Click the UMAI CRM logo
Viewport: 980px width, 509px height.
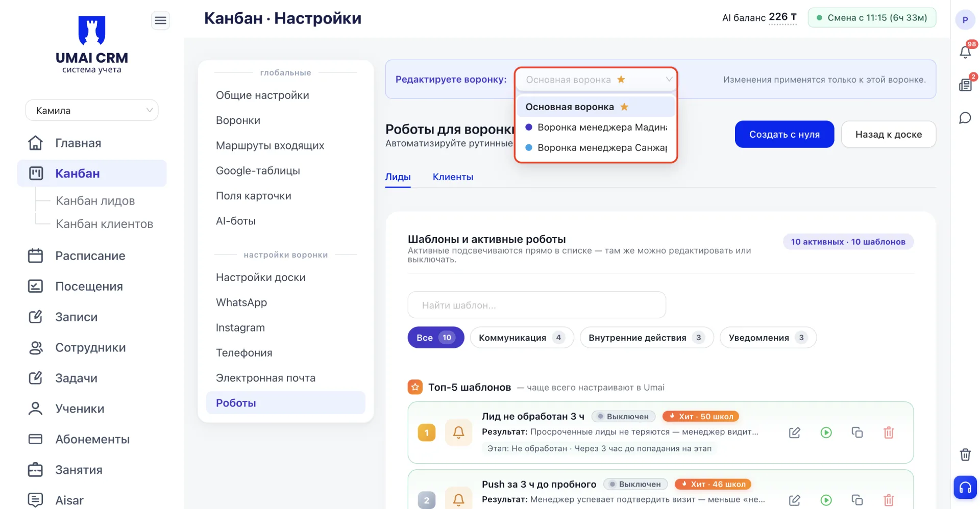pyautogui.click(x=92, y=45)
